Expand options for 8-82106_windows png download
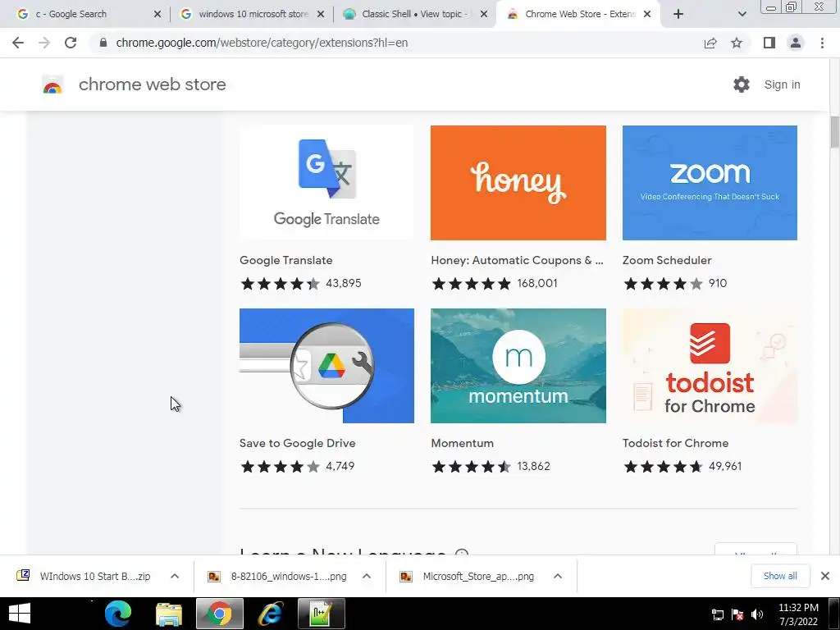The width and height of the screenshot is (840, 630). (x=367, y=577)
